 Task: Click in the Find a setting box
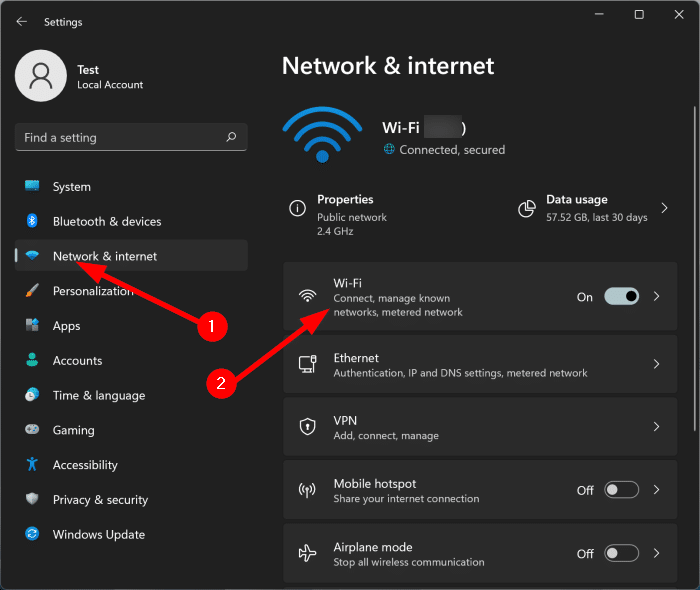(x=131, y=137)
